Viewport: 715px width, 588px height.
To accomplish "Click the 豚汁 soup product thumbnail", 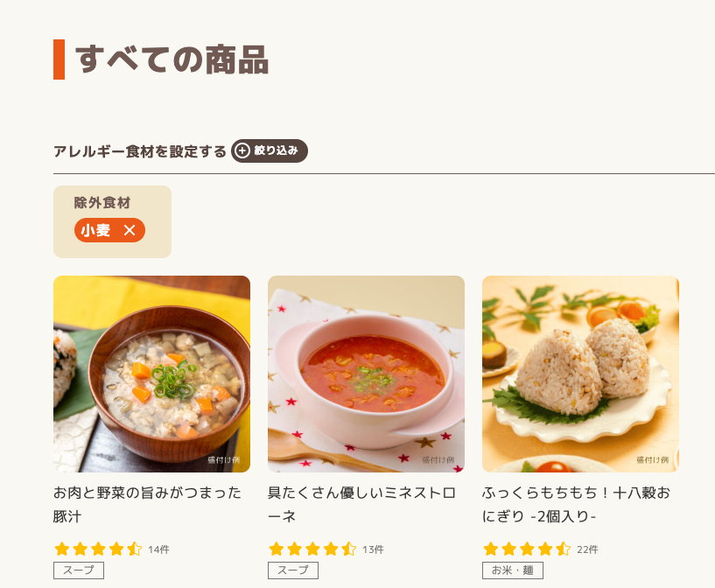I will [151, 373].
